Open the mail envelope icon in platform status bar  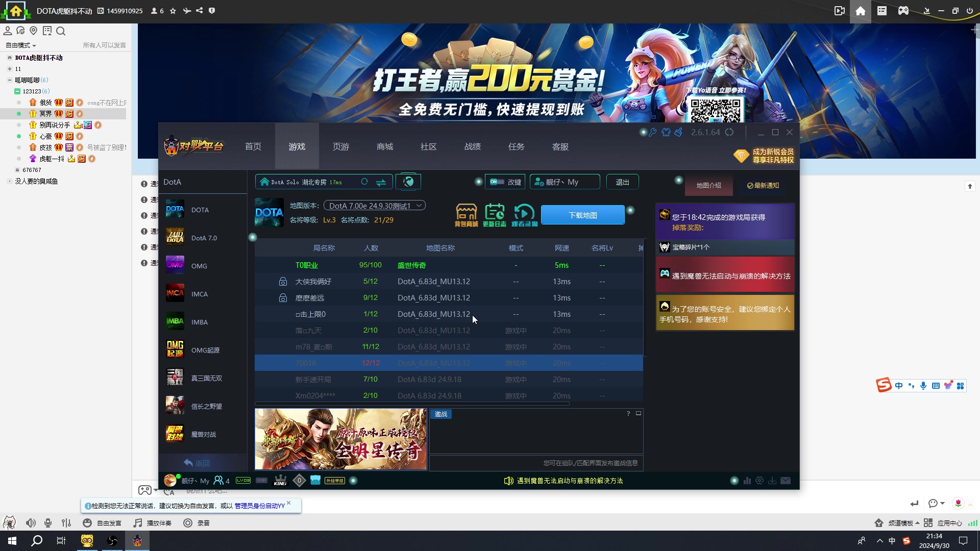[786, 481]
